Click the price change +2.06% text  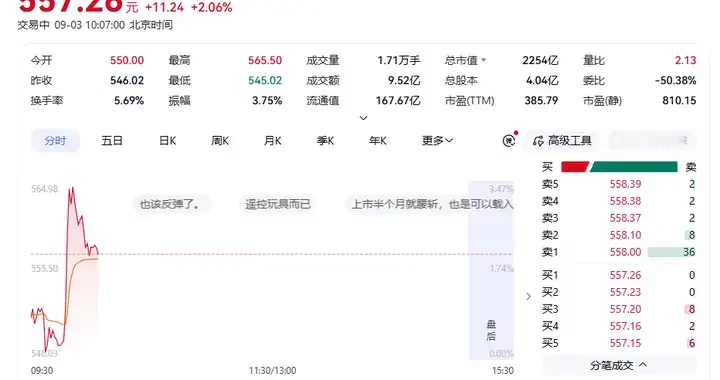click(x=212, y=7)
